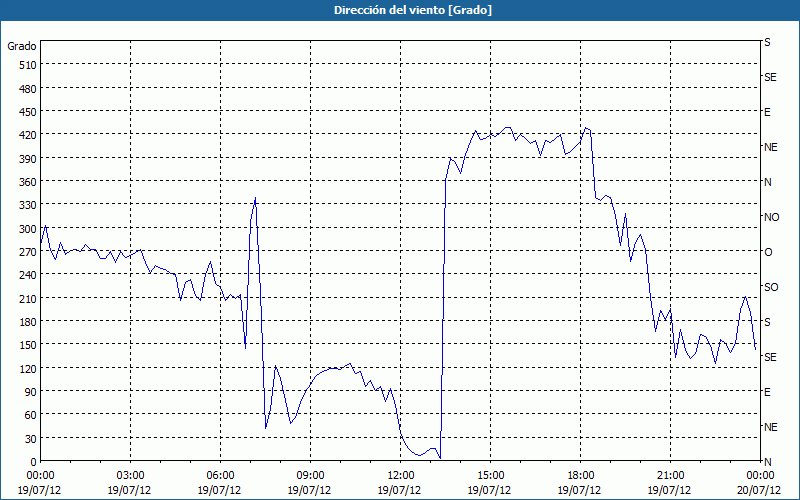Screen dimensions: 800x500
Task: Click the 15:00 time axis label
Action: point(490,476)
